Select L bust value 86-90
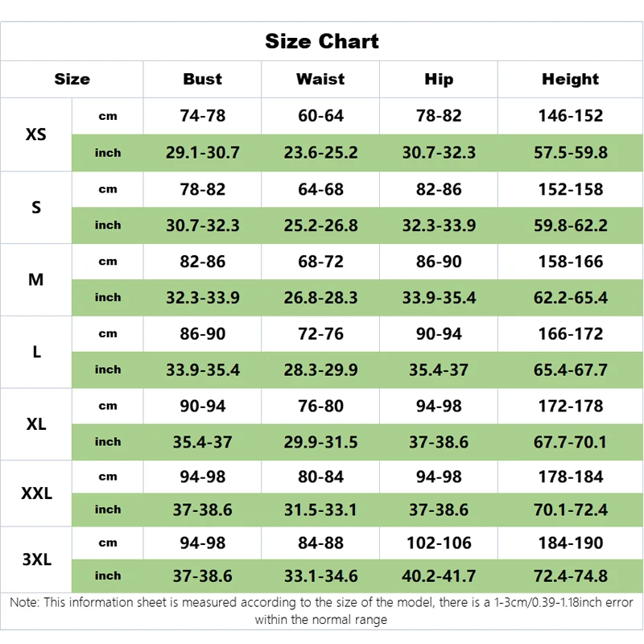 tap(203, 334)
